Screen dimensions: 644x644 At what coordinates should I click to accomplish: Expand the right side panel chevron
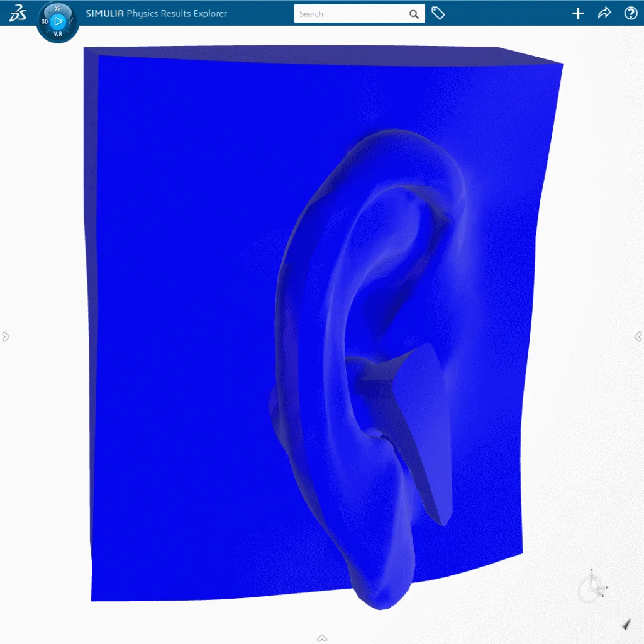click(x=638, y=337)
